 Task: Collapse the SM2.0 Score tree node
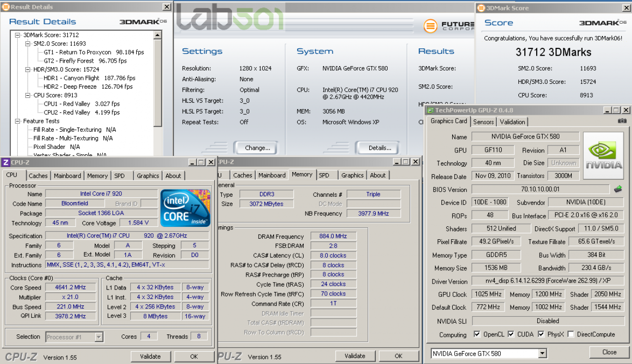28,43
